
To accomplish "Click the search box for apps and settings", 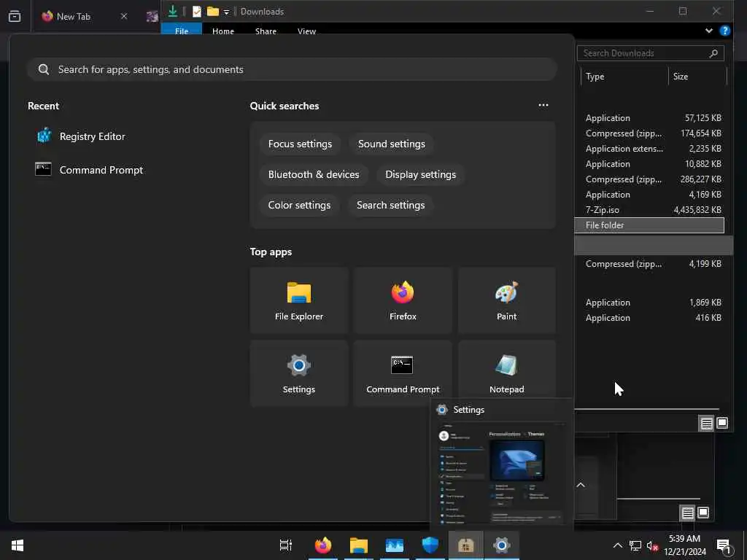I will coord(292,69).
